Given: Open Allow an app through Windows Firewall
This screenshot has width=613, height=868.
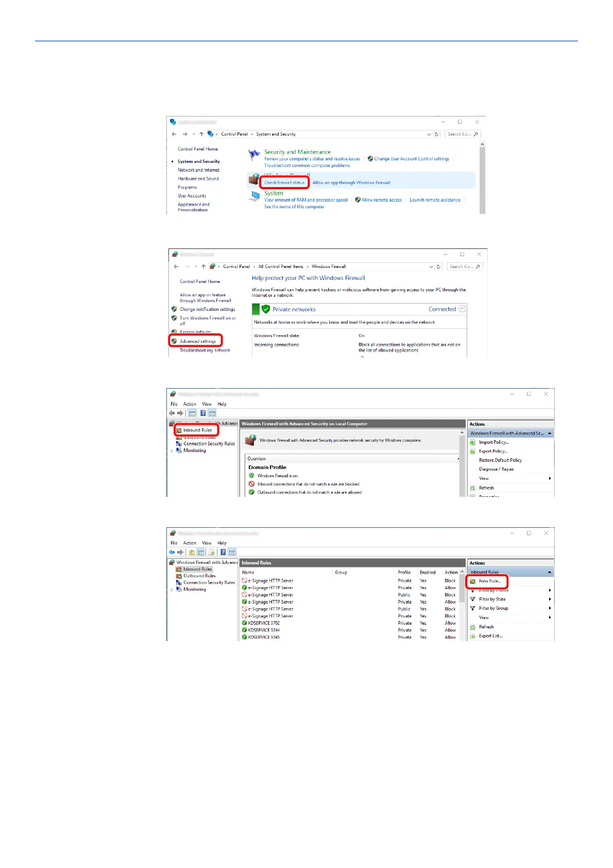Looking at the screenshot, I should (x=351, y=182).
